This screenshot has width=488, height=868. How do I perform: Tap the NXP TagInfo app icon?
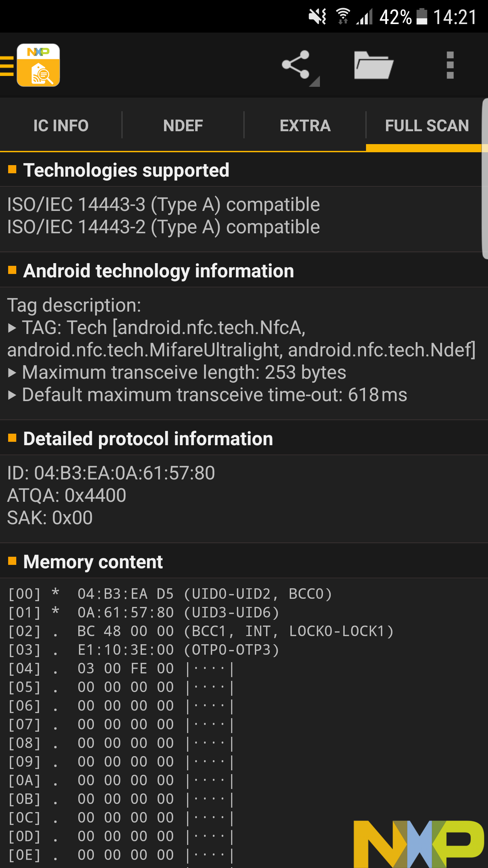(x=38, y=64)
